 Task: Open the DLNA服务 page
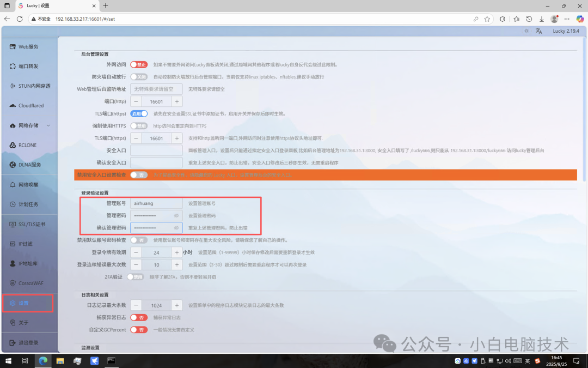(25, 164)
